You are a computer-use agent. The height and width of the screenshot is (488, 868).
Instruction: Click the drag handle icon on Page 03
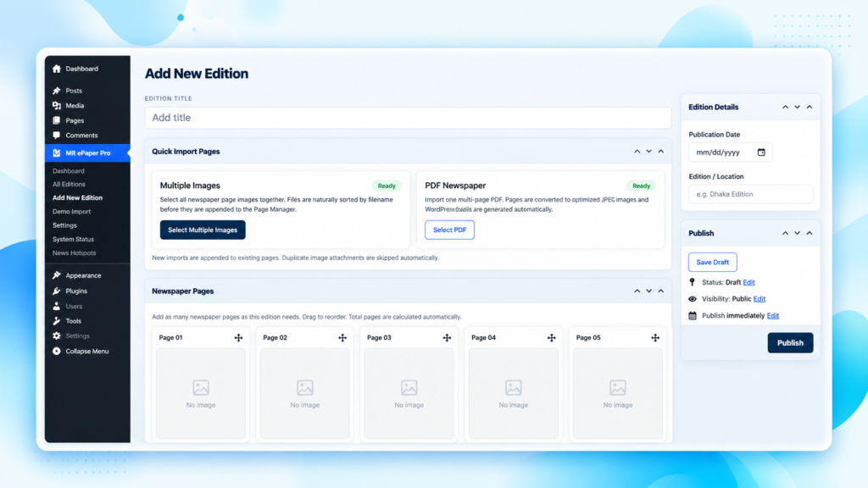coord(447,337)
